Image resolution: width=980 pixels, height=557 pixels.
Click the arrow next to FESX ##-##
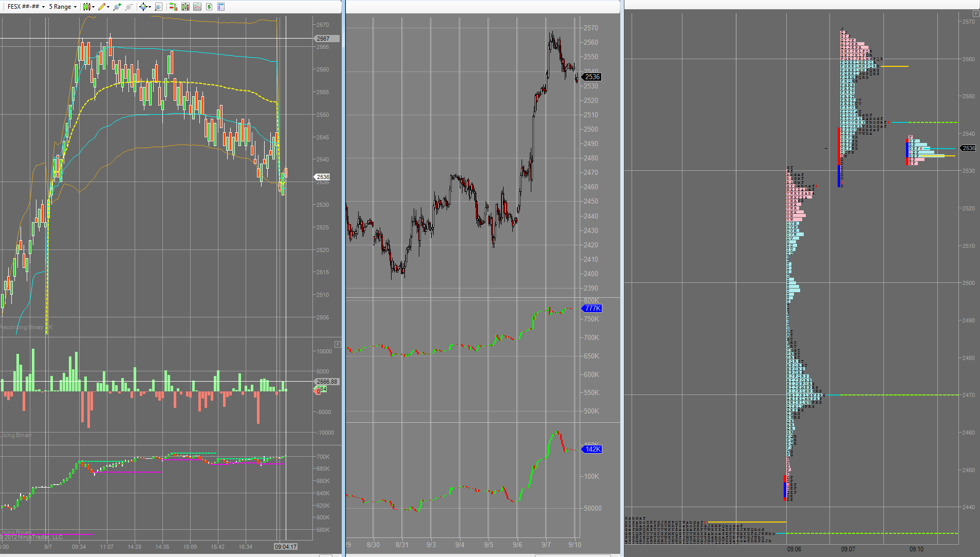[44, 7]
